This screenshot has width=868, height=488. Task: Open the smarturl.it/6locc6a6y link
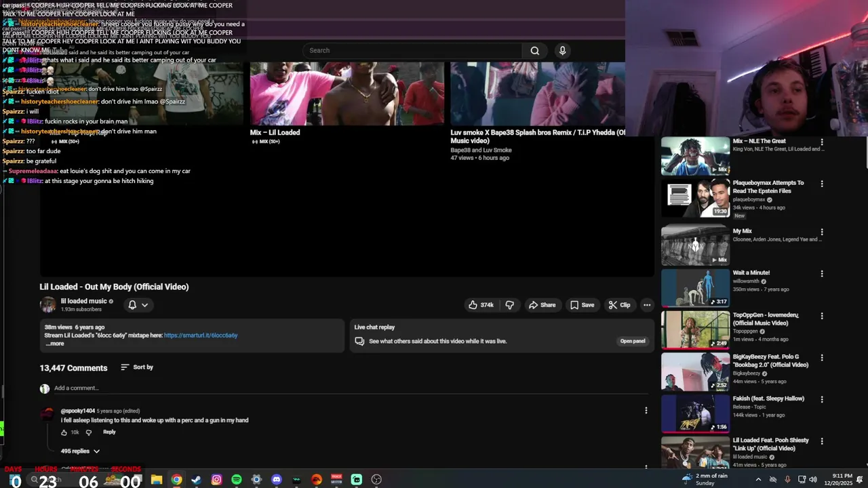[201, 335]
